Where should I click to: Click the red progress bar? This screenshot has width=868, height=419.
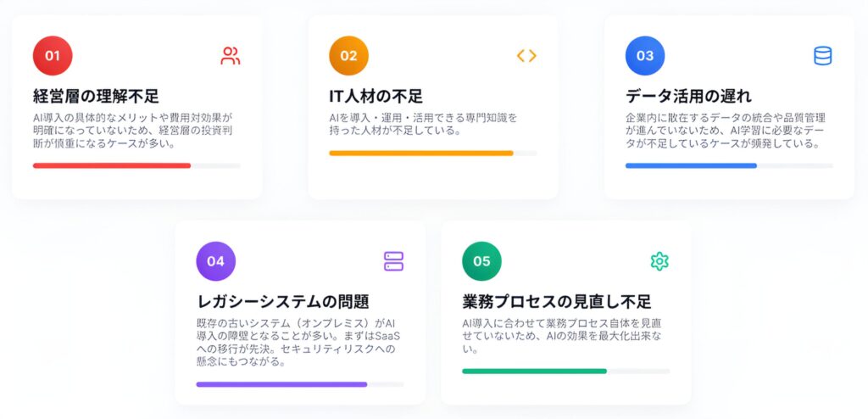[x=112, y=165]
